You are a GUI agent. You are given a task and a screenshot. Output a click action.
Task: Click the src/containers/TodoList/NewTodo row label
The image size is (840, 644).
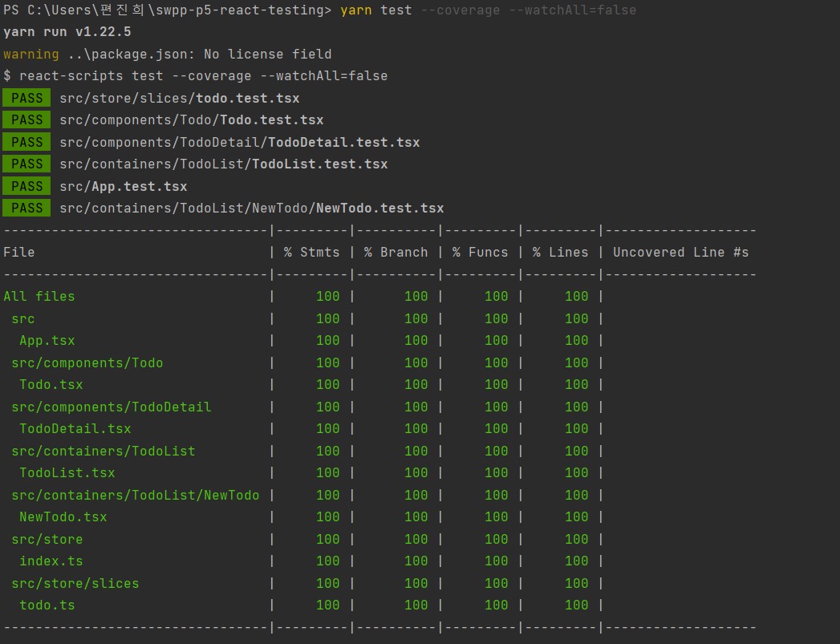pyautogui.click(x=136, y=496)
